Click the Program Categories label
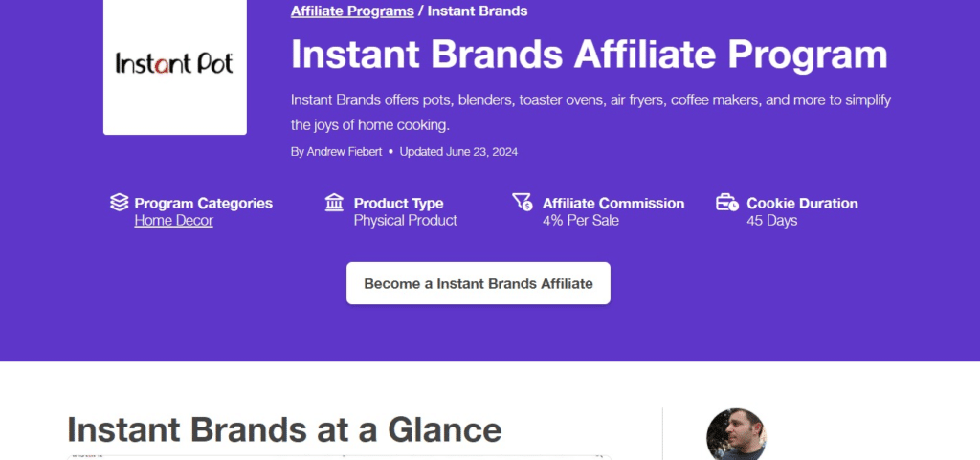 coord(203,203)
